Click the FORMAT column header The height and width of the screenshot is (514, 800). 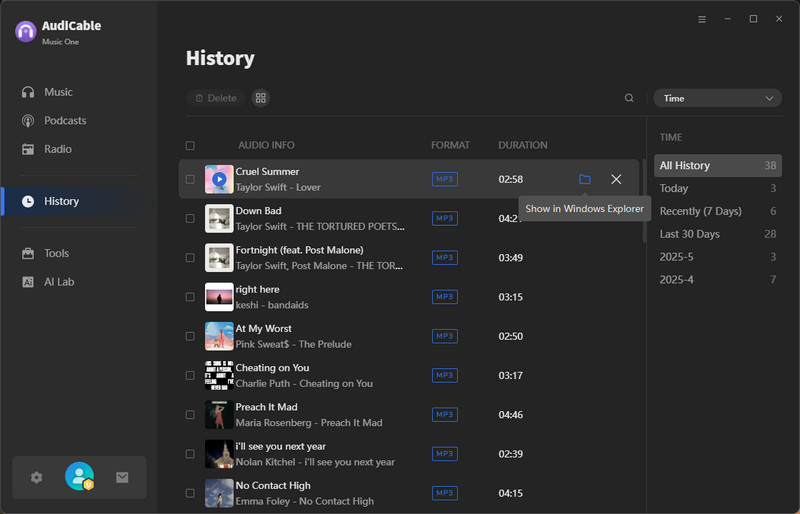[x=451, y=145]
